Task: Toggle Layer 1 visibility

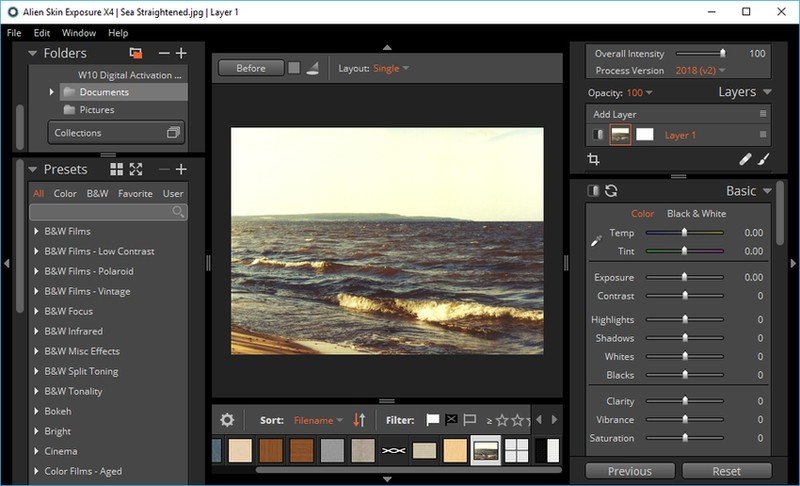Action: click(x=598, y=134)
